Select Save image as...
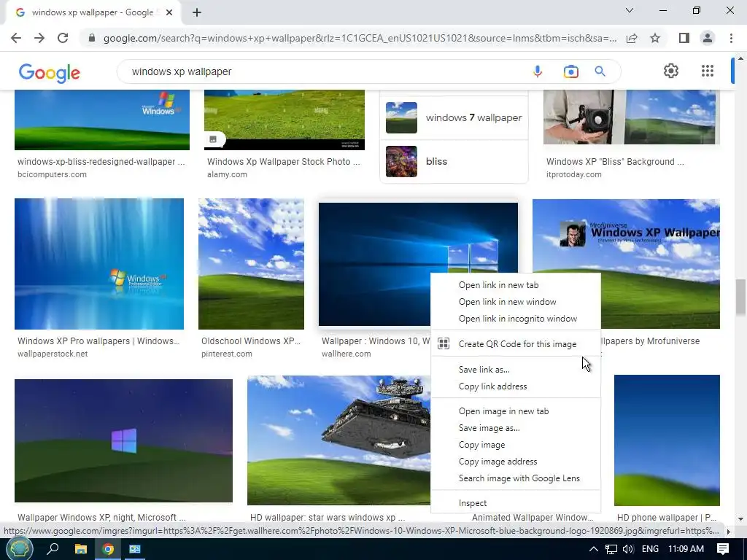This screenshot has width=747, height=560. [516, 427]
